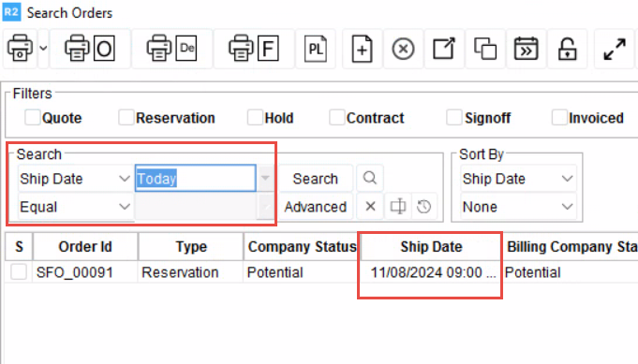Click the Today search value field
The width and height of the screenshot is (638, 364).
point(195,179)
